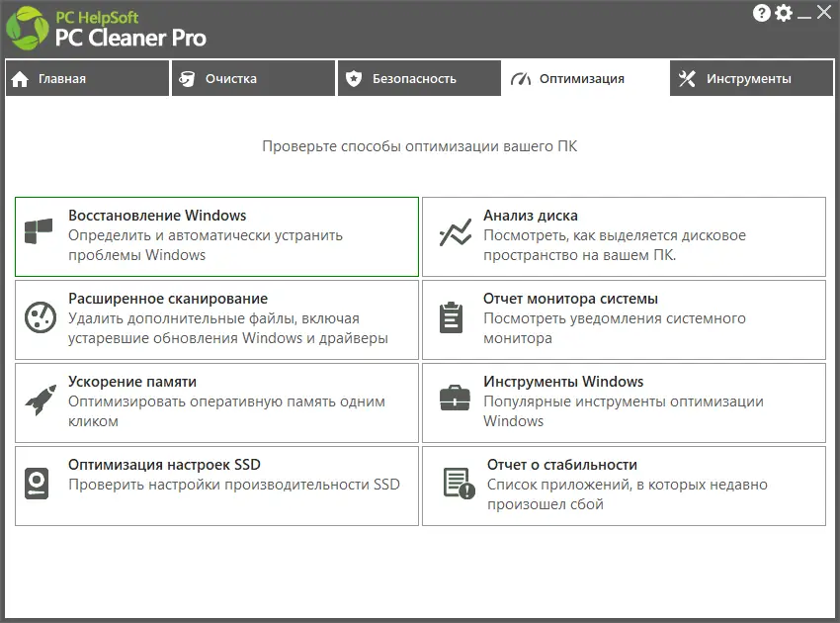840x623 pixels.
Task: Click the chart icon for Анализ диска
Action: pos(456,232)
